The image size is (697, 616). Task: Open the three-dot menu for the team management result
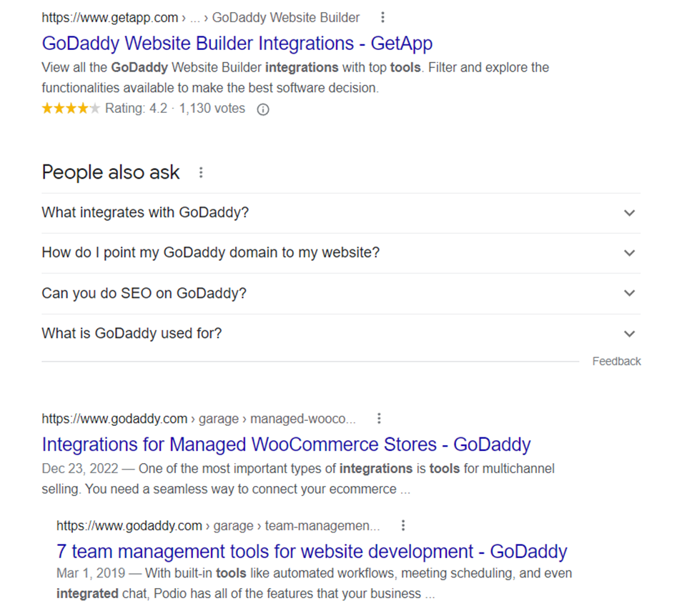403,525
